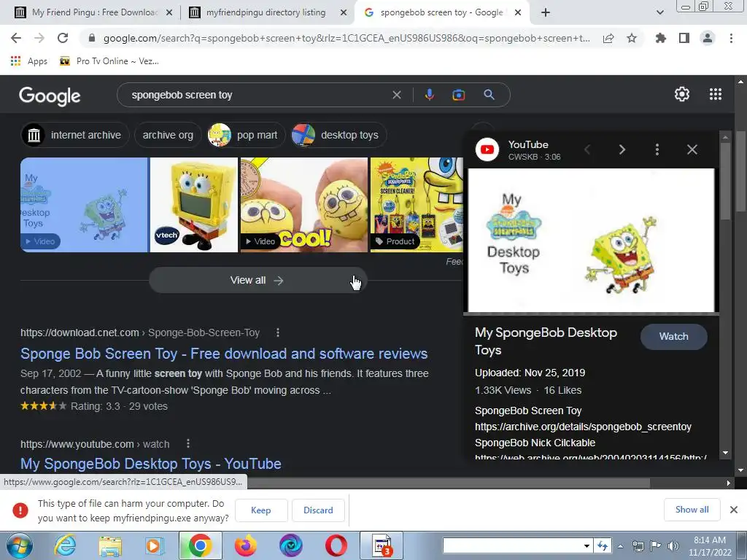Select the archive org filter chip
747x560 pixels.
pyautogui.click(x=168, y=135)
